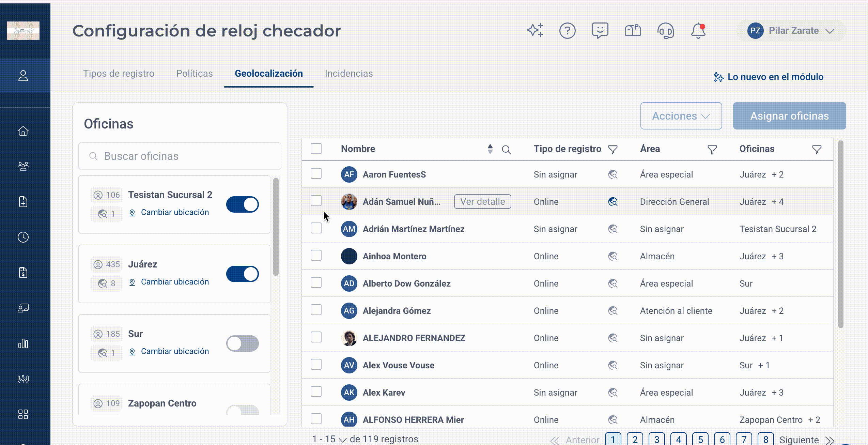Click the Asignar oficinas button
Screen dimensions: 868x445
[x=789, y=116]
